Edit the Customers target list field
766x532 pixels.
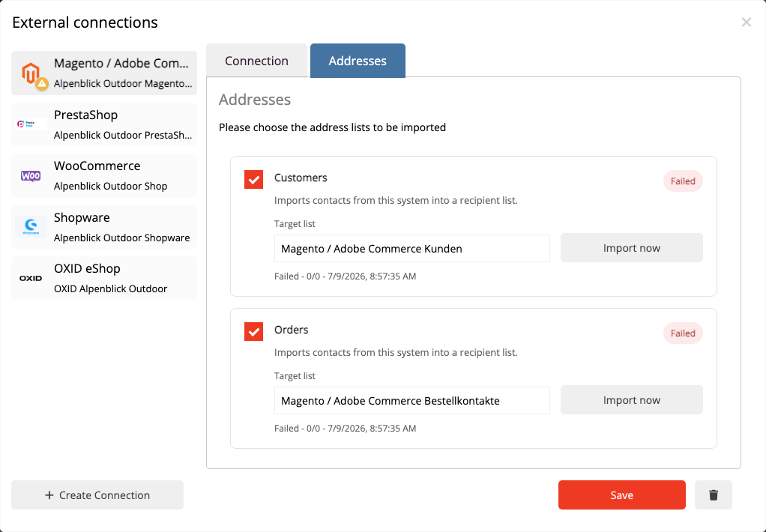click(x=411, y=248)
